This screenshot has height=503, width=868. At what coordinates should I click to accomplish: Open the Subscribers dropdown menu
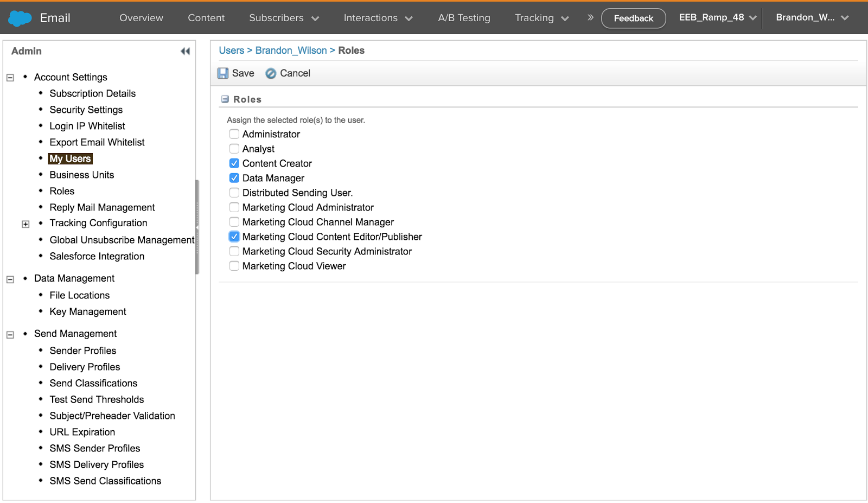tap(284, 18)
